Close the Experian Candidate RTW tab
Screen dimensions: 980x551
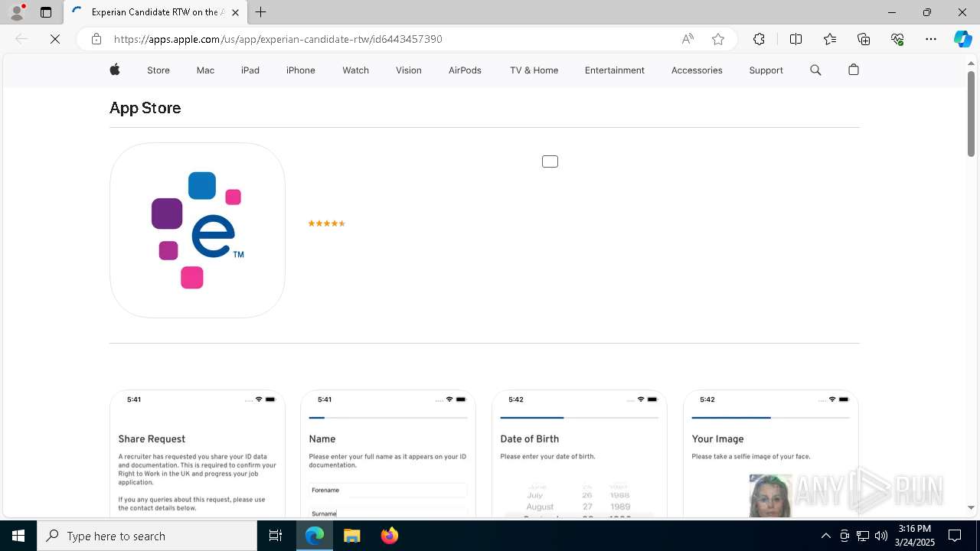point(235,12)
